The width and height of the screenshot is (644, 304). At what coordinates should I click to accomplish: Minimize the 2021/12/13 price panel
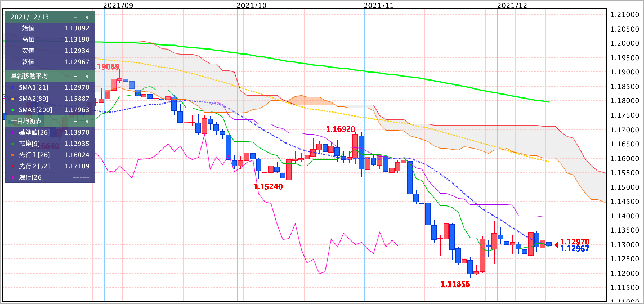coord(75,17)
